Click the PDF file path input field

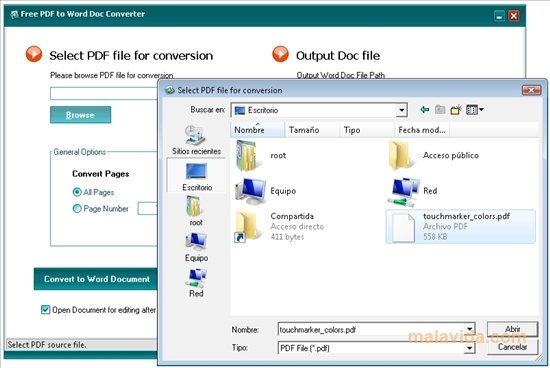(104, 94)
